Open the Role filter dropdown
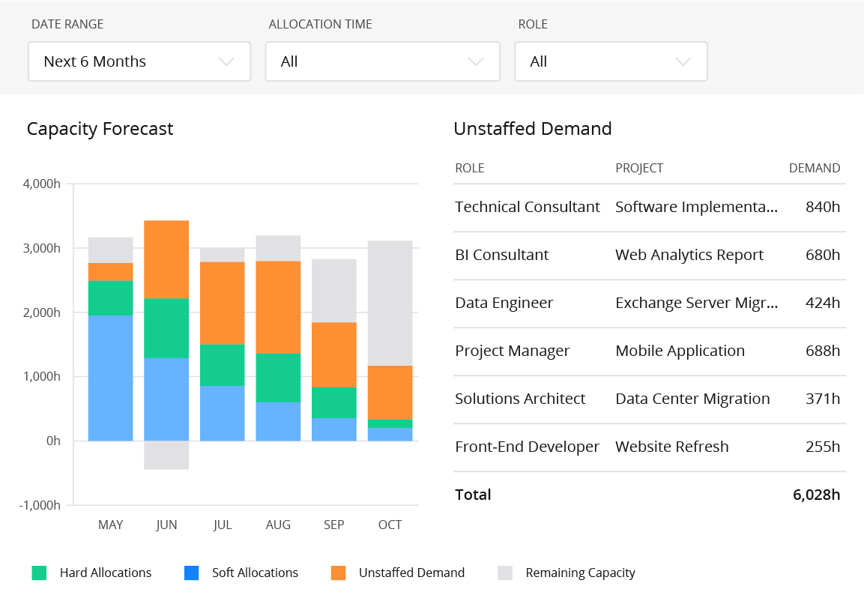 point(611,61)
